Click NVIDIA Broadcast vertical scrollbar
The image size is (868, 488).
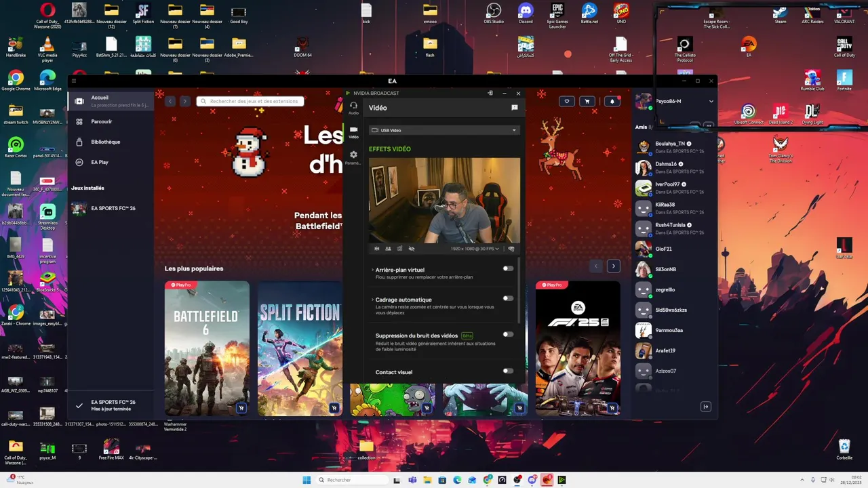tap(519, 289)
